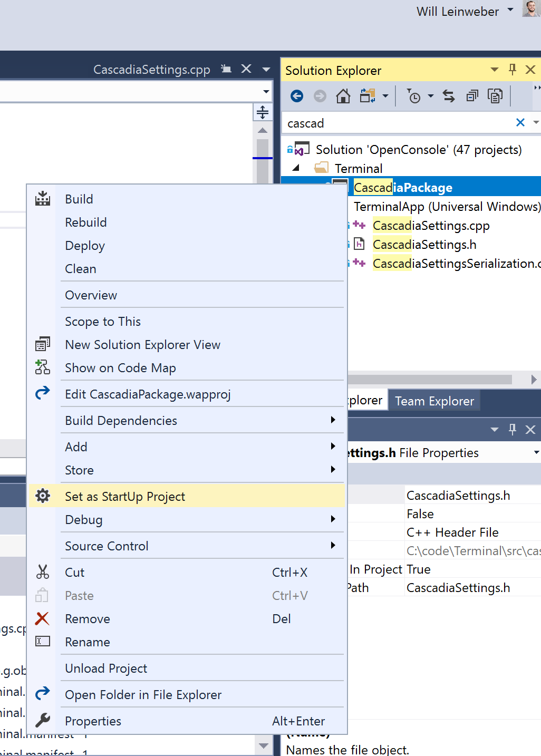Click the Edit CascadiaPackage.wapproj arrow icon

(43, 393)
